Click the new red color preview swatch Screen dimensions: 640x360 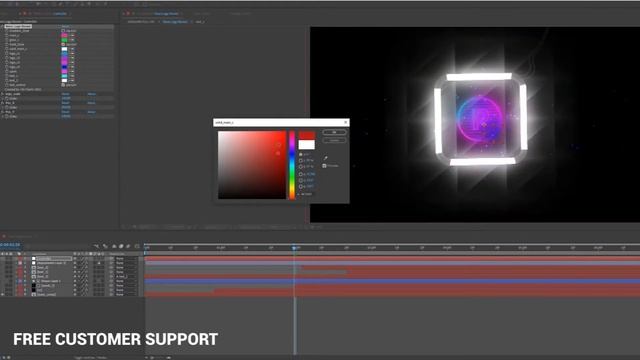(307, 136)
